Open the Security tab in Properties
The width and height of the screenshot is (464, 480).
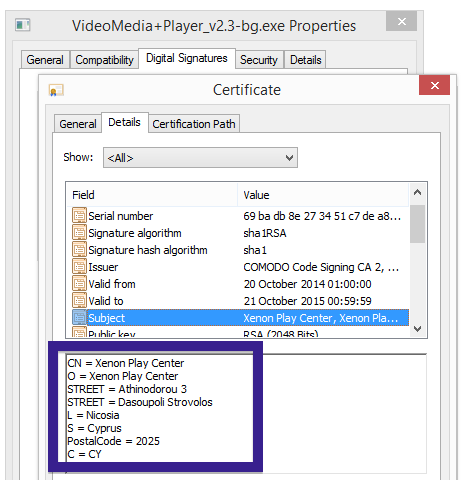259,60
